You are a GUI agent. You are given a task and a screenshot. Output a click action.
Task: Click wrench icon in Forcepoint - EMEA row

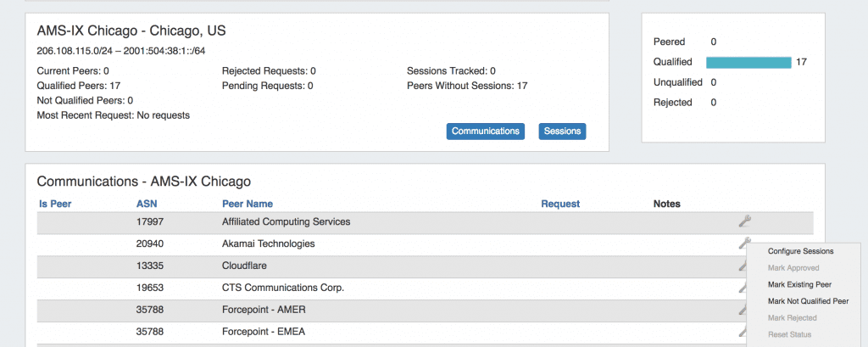[742, 332]
